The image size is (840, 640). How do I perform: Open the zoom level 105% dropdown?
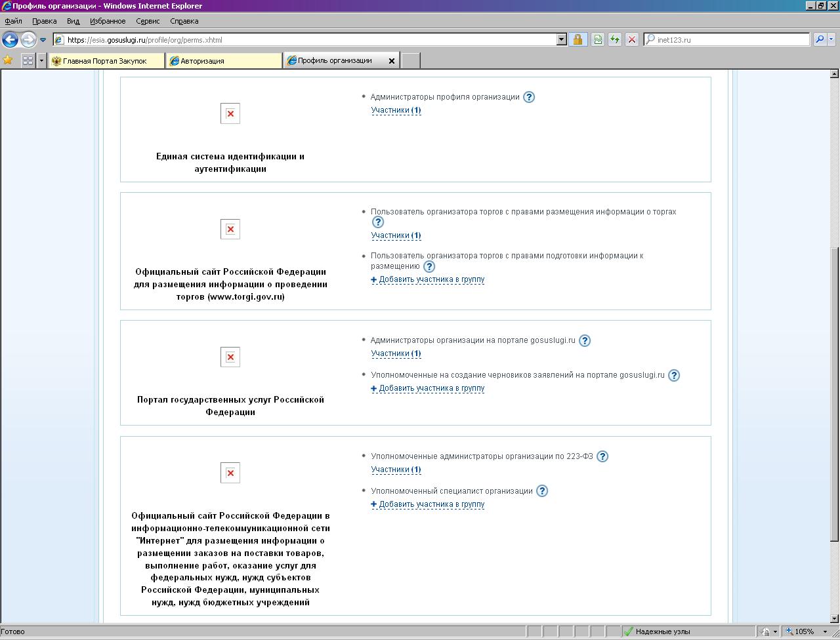(825, 632)
